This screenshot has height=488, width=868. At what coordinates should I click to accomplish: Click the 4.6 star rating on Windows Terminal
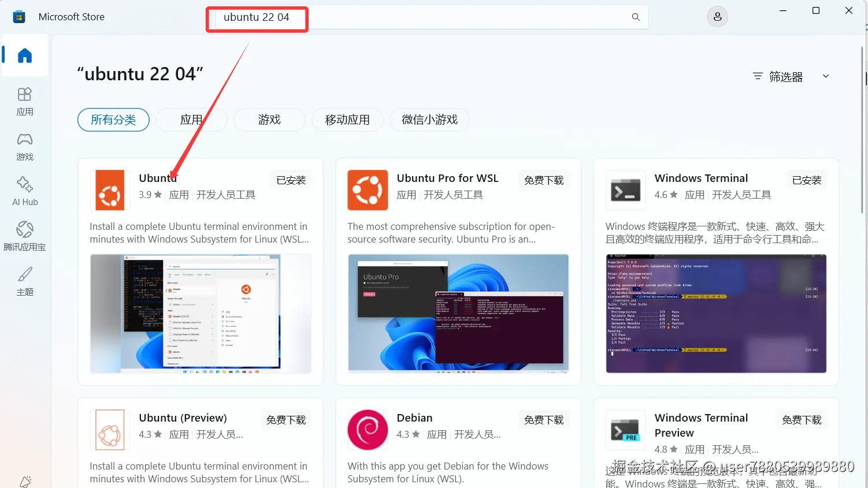666,195
